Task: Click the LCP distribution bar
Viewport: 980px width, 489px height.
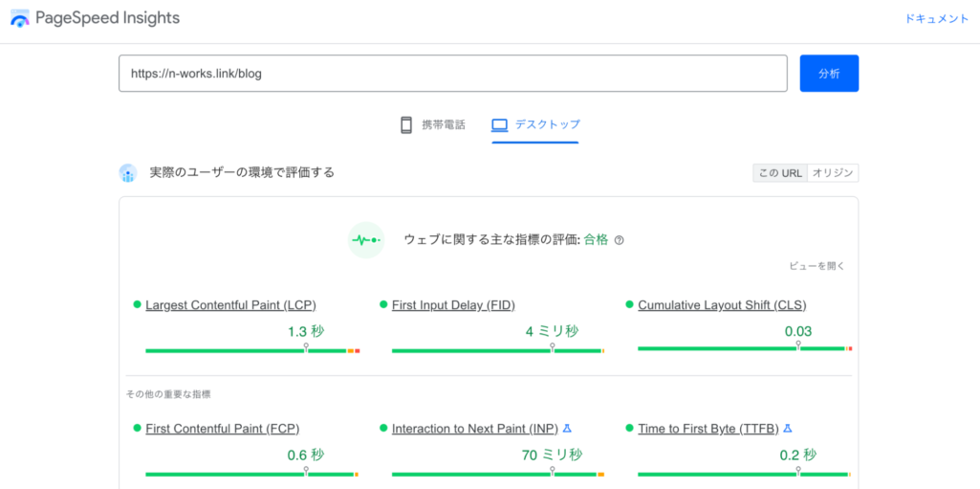Action: point(252,351)
